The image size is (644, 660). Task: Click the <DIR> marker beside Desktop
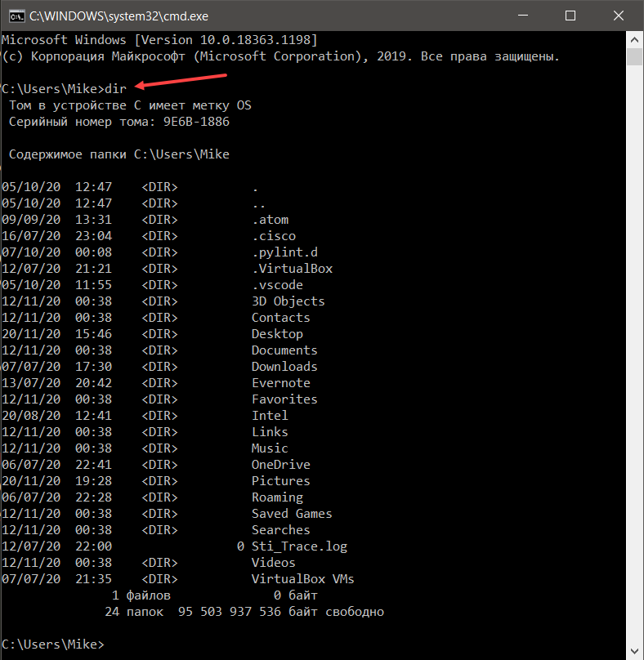pos(159,334)
